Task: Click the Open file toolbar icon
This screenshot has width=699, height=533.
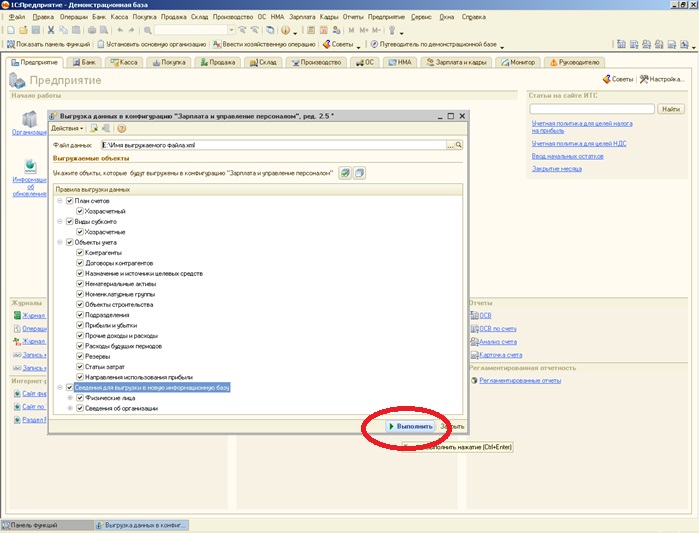Action: (x=23, y=30)
